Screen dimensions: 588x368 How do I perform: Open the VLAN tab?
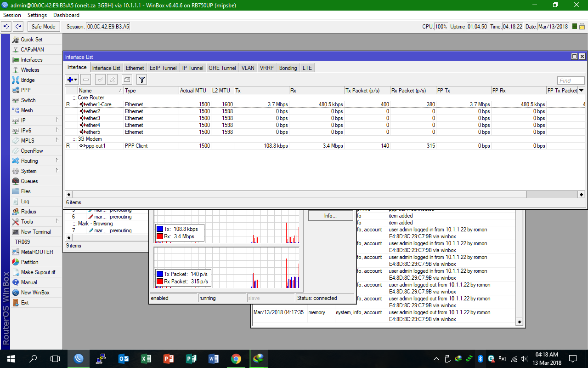tap(248, 68)
